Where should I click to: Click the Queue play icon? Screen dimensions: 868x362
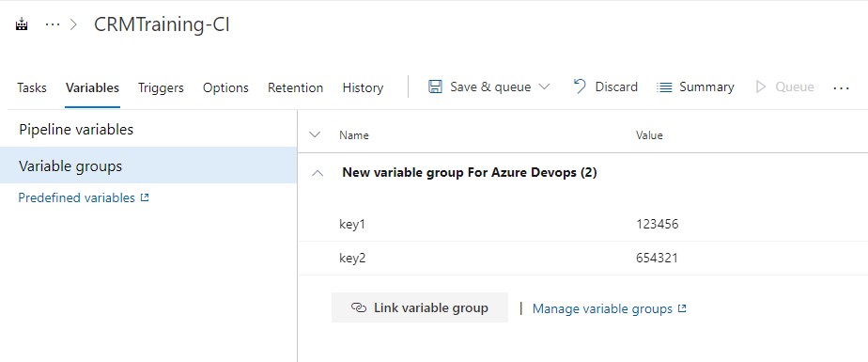pyautogui.click(x=761, y=87)
